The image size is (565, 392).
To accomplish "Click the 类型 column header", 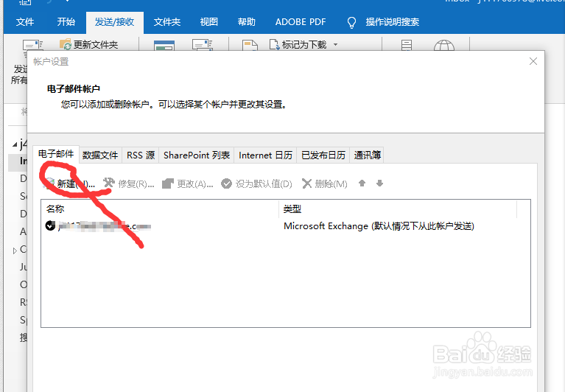I will click(398, 209).
